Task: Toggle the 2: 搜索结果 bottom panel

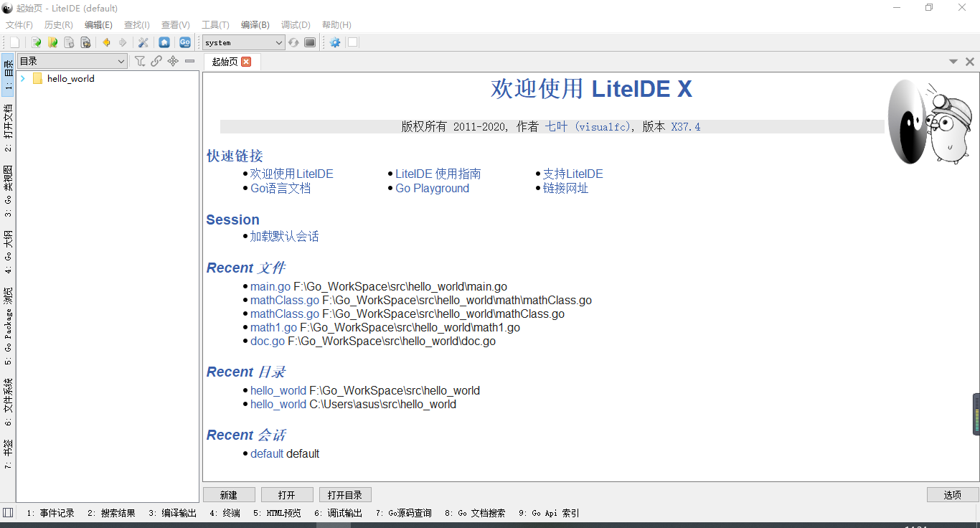Action: point(111,513)
